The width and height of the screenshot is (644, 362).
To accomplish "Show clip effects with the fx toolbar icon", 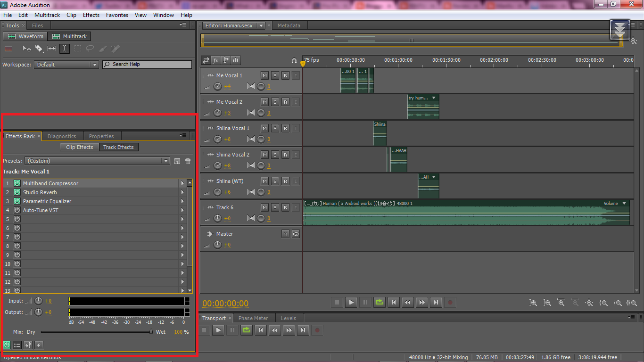I will [216, 60].
